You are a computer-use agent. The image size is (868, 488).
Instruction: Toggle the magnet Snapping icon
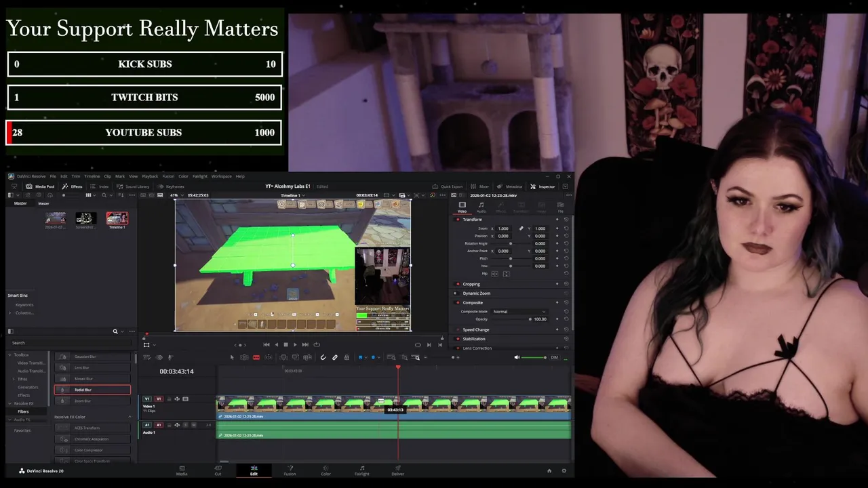coord(323,357)
